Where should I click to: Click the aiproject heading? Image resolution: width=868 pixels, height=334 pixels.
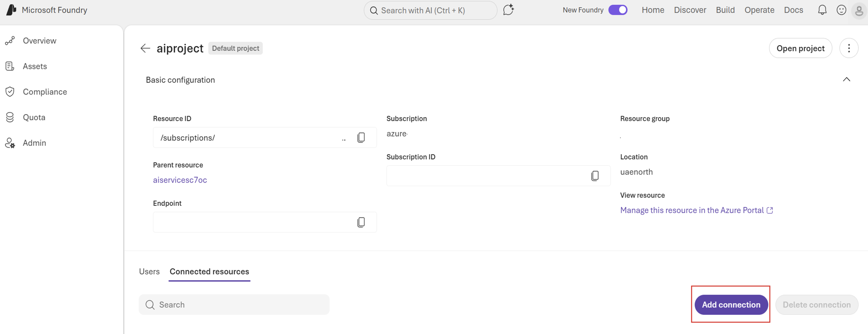click(x=180, y=48)
